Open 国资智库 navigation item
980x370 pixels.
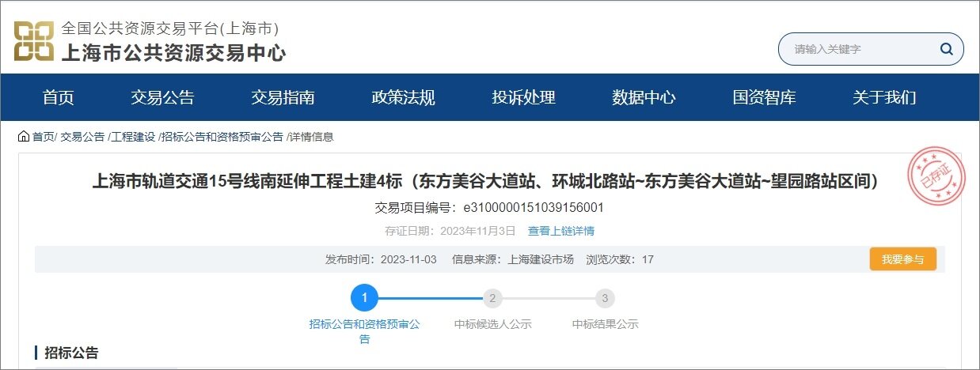(x=764, y=98)
